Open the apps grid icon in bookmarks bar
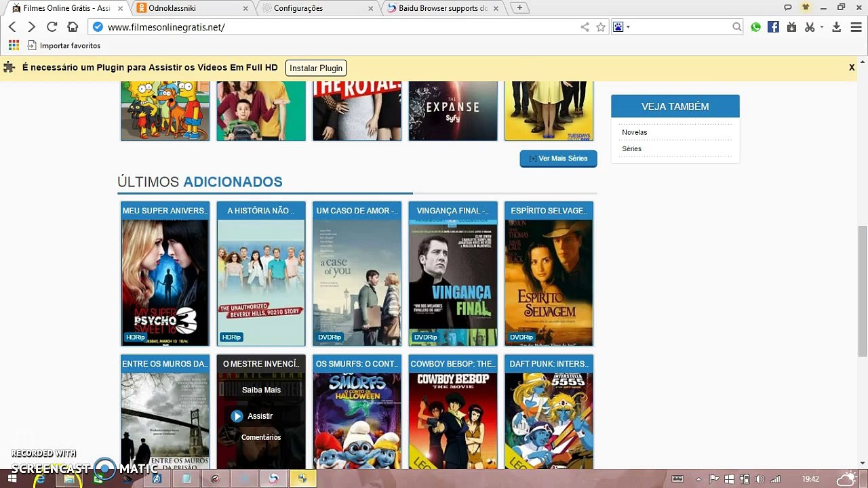This screenshot has width=868, height=488. 14,45
